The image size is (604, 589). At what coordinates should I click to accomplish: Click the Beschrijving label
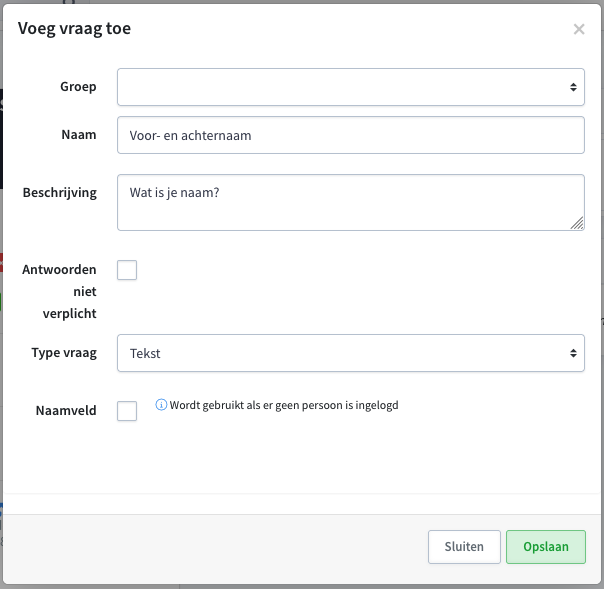(x=60, y=193)
